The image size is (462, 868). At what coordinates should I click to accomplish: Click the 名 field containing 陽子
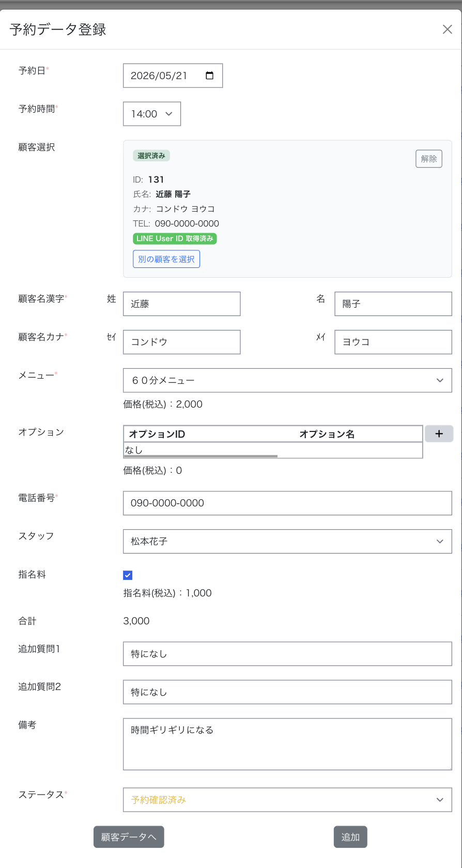tap(393, 304)
